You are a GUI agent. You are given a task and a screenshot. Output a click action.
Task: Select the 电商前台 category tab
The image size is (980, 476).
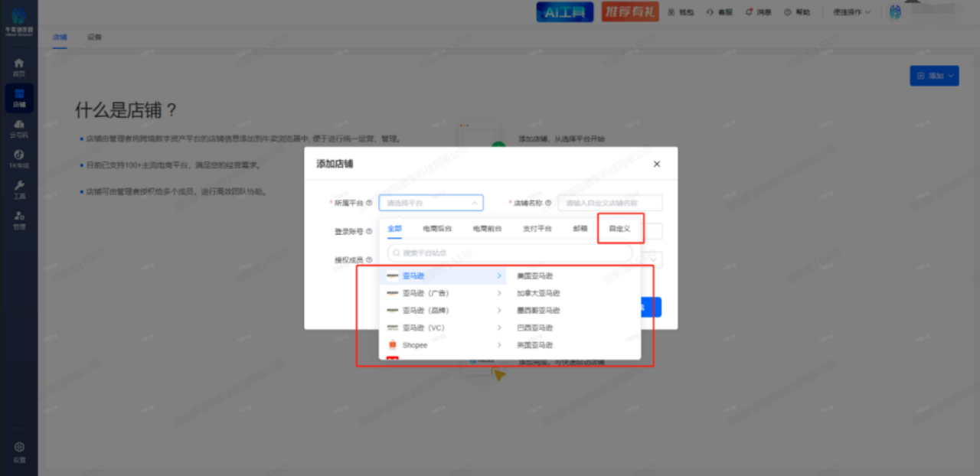[x=487, y=229]
